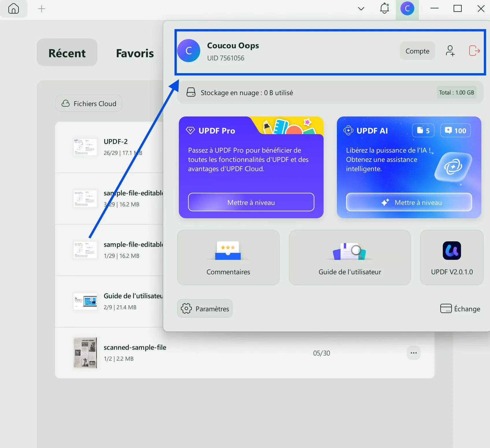Click the UPDF V2.0.1.0 version card
The image size is (490, 448).
pyautogui.click(x=452, y=258)
